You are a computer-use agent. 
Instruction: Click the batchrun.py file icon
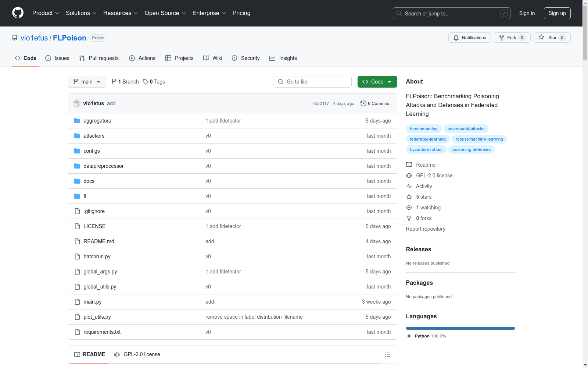[77, 256]
